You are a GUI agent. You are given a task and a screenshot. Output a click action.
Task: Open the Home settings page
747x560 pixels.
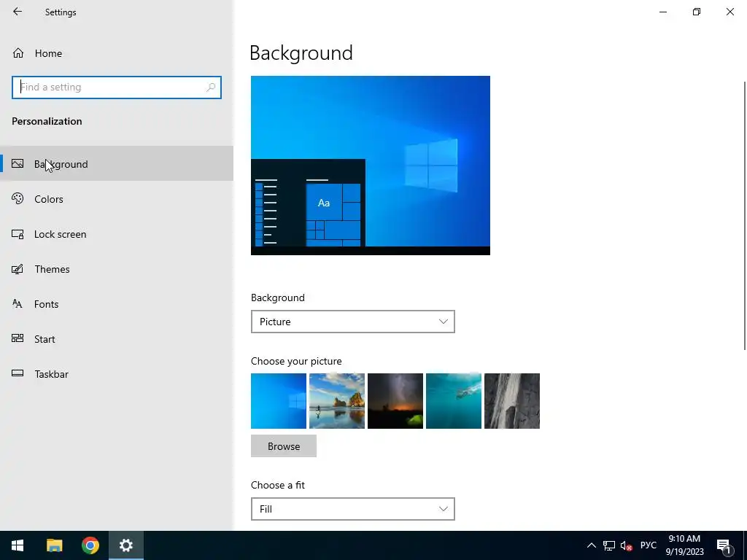click(x=117, y=53)
